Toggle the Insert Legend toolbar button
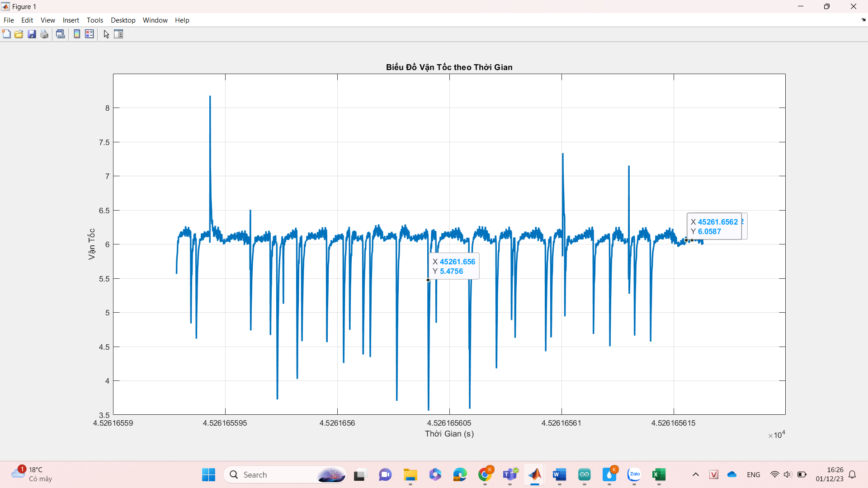Image resolution: width=868 pixels, height=488 pixels. pos(90,34)
